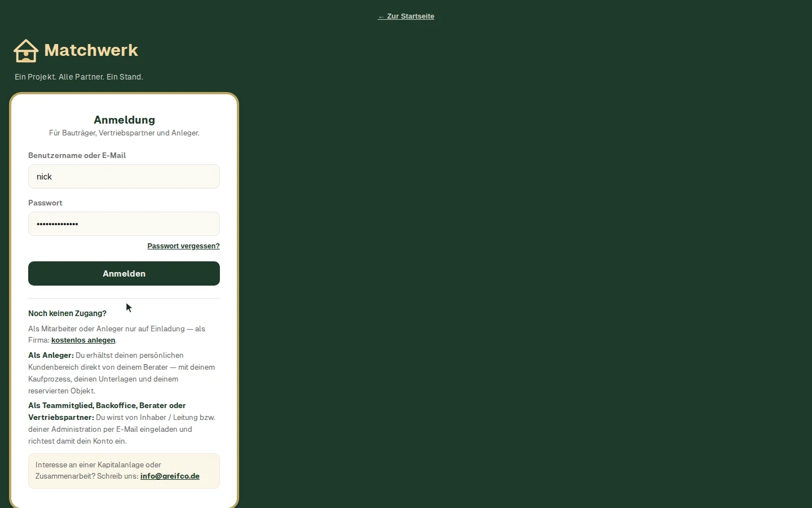The width and height of the screenshot is (812, 508).
Task: Focus the Benutzername oder E-Mail input field
Action: pos(124,177)
